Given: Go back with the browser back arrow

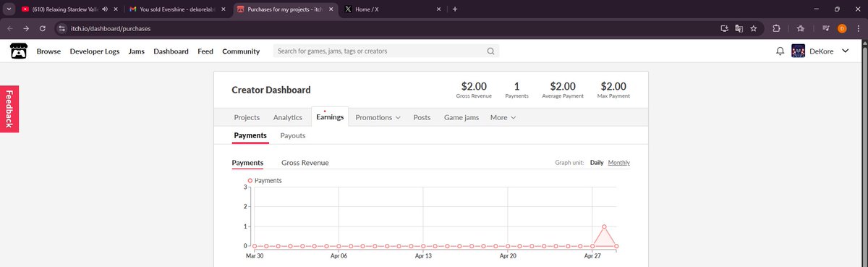Looking at the screenshot, I should click(x=10, y=28).
